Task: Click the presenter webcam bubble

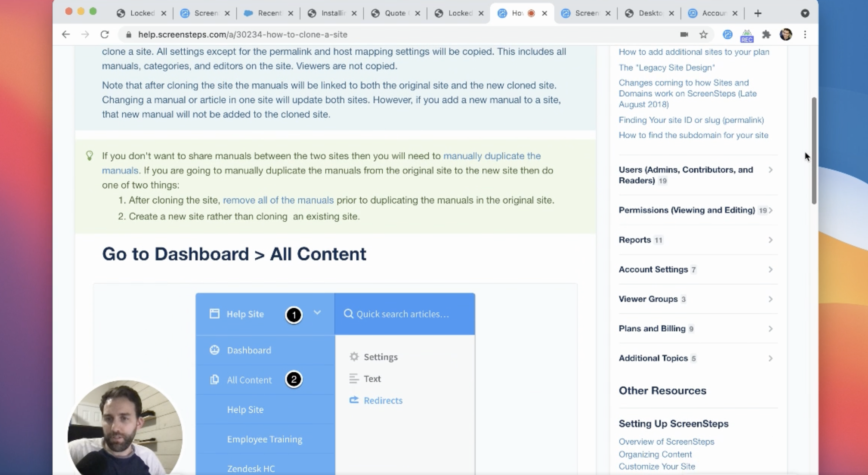Action: click(x=125, y=428)
